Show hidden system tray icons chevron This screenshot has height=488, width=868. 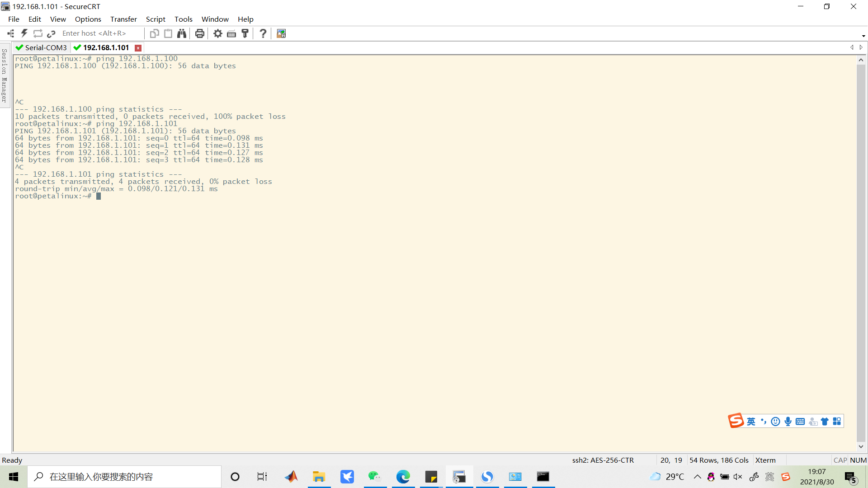(698, 477)
